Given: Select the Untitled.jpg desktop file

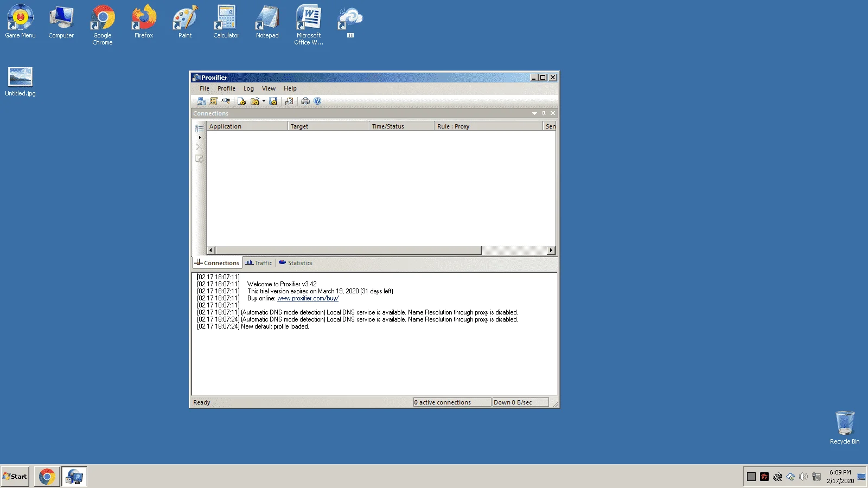Looking at the screenshot, I should 20,82.
